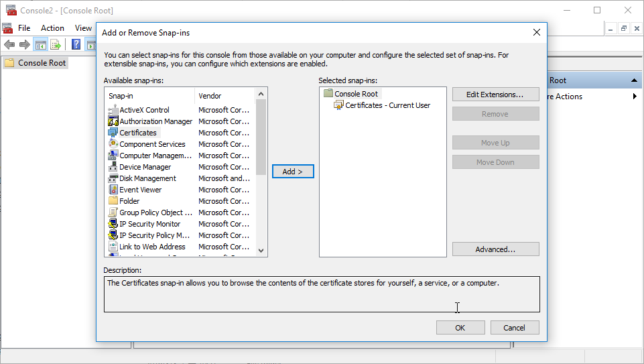
Task: Click the Certificates snap-in icon in Available list
Action: click(x=113, y=133)
